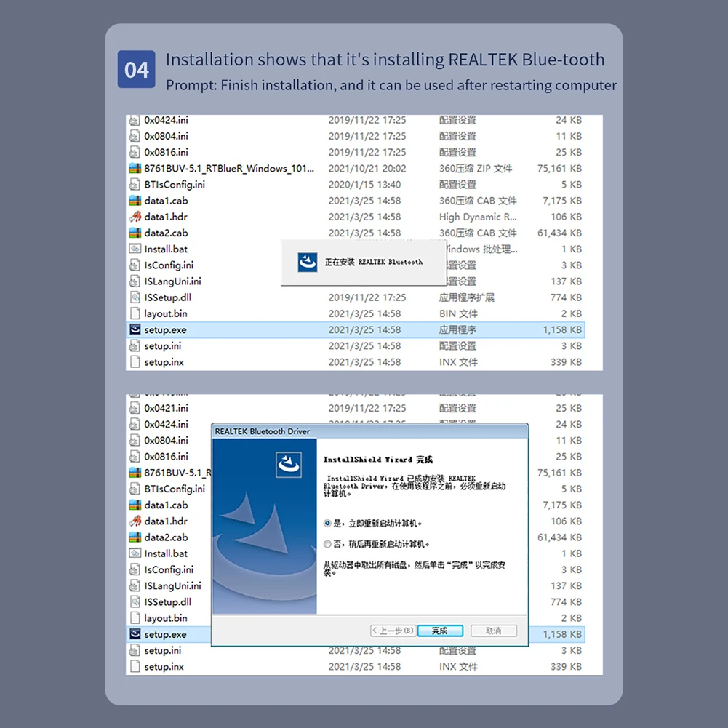This screenshot has width=728, height=728.
Task: Click 'INX 文件' type cell in upper list
Action: 458,362
